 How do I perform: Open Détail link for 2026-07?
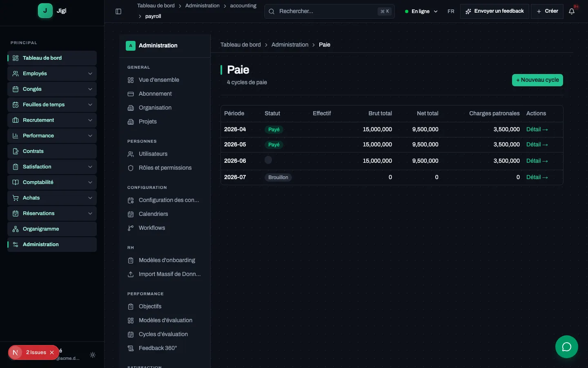[537, 177]
